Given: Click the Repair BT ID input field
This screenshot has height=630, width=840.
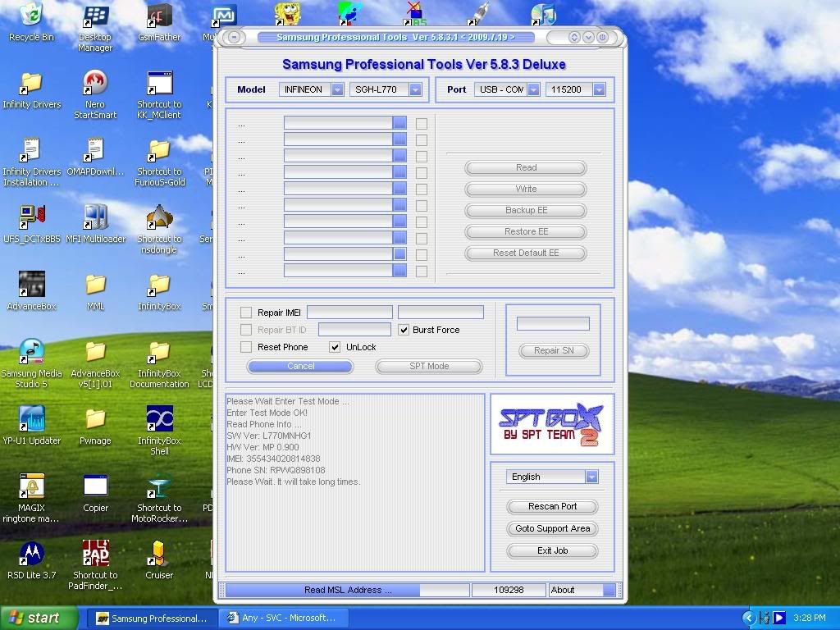Looking at the screenshot, I should tap(354, 330).
